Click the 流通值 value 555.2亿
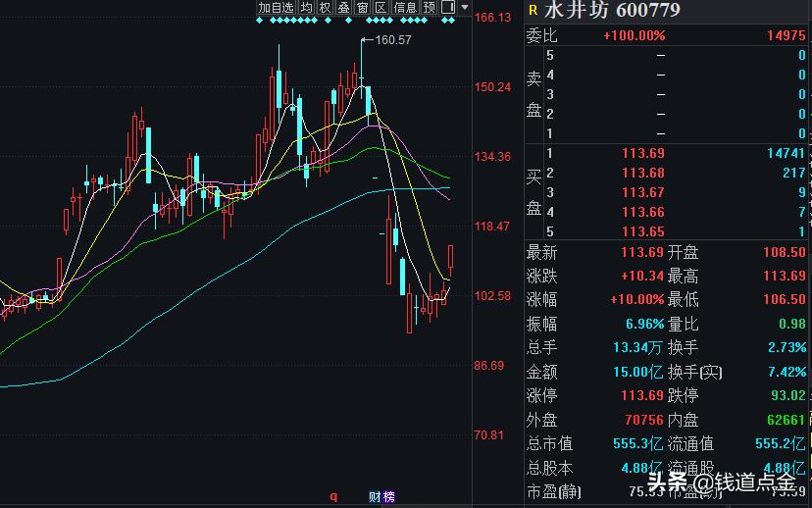 780,444
